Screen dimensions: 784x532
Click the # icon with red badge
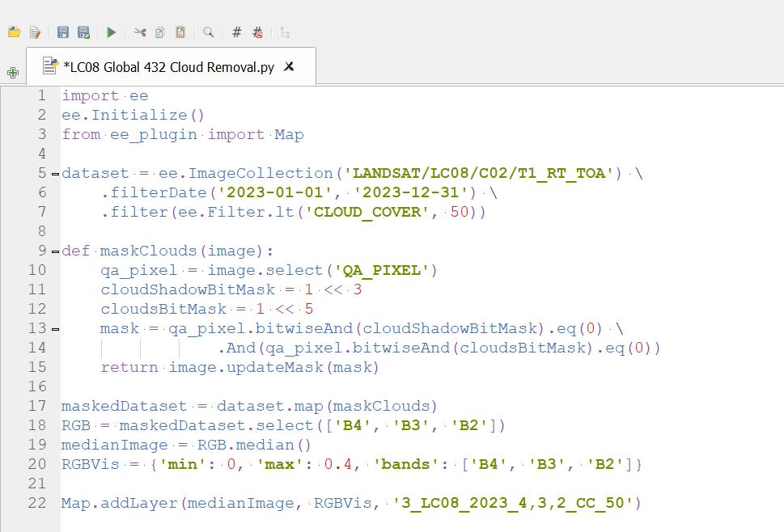[257, 32]
